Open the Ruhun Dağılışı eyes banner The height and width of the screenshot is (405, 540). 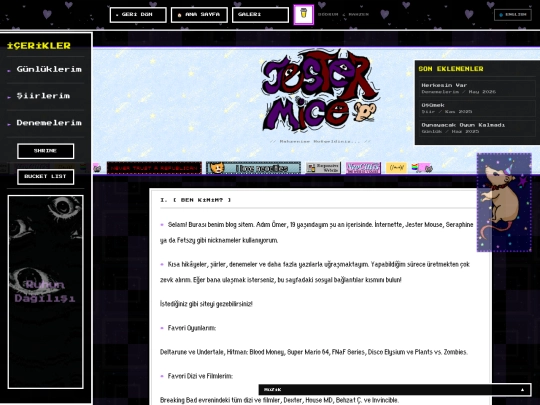(45, 292)
